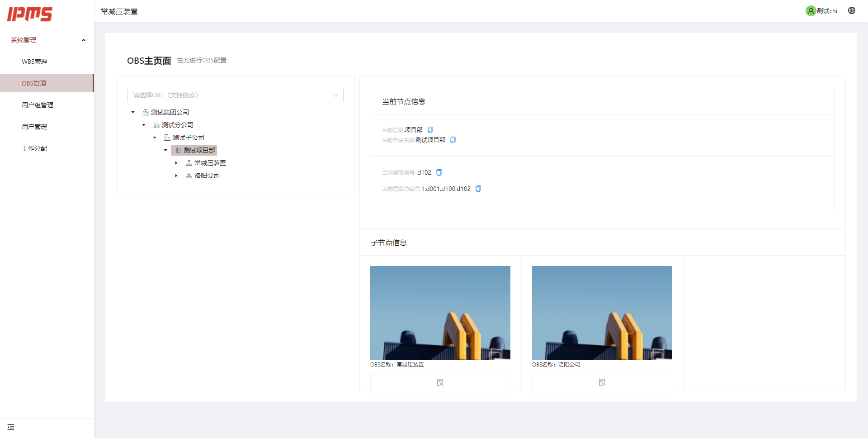The width and height of the screenshot is (868, 438).
Task: Click the icon beside 测试项目部 node
Action: point(178,150)
